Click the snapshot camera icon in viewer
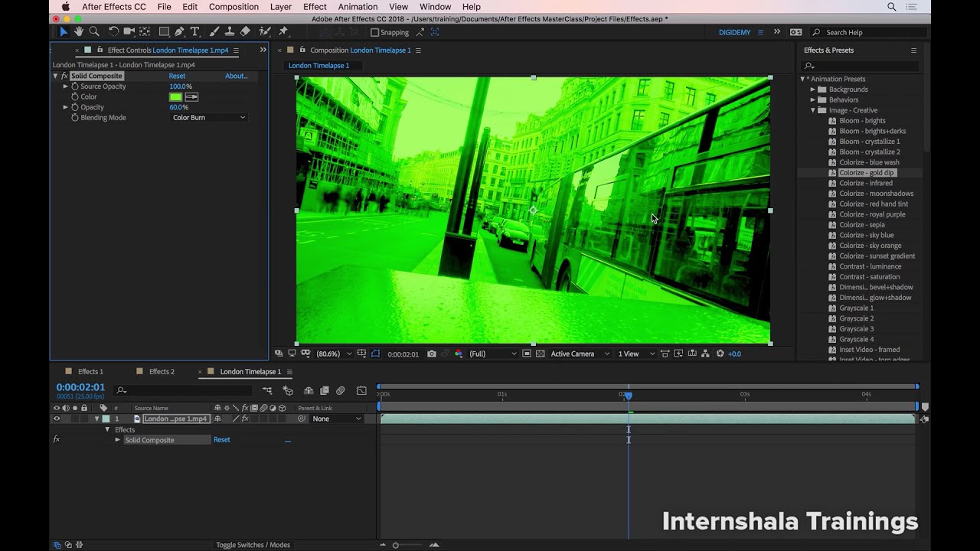Viewport: 980px width, 551px height. pyautogui.click(x=432, y=354)
